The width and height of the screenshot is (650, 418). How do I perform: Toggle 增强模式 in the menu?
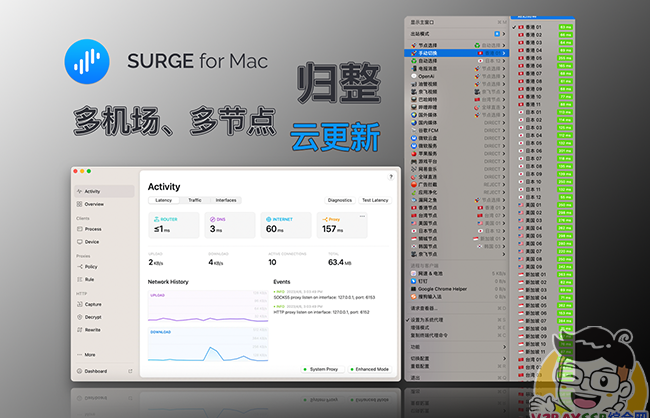[457, 328]
